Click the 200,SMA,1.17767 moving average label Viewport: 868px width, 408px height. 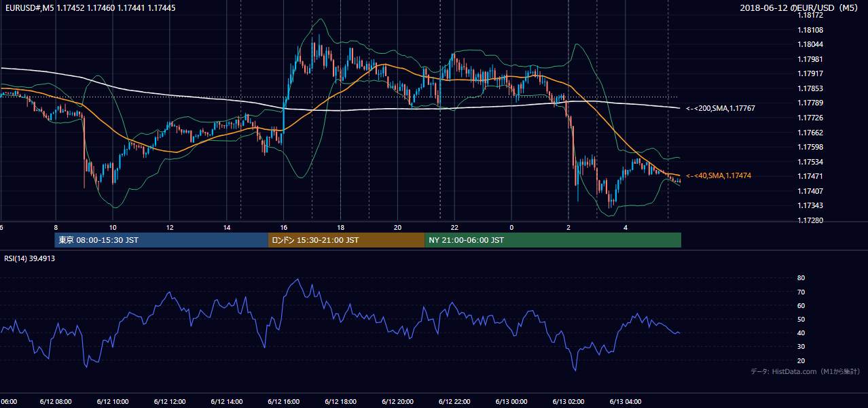(x=720, y=108)
